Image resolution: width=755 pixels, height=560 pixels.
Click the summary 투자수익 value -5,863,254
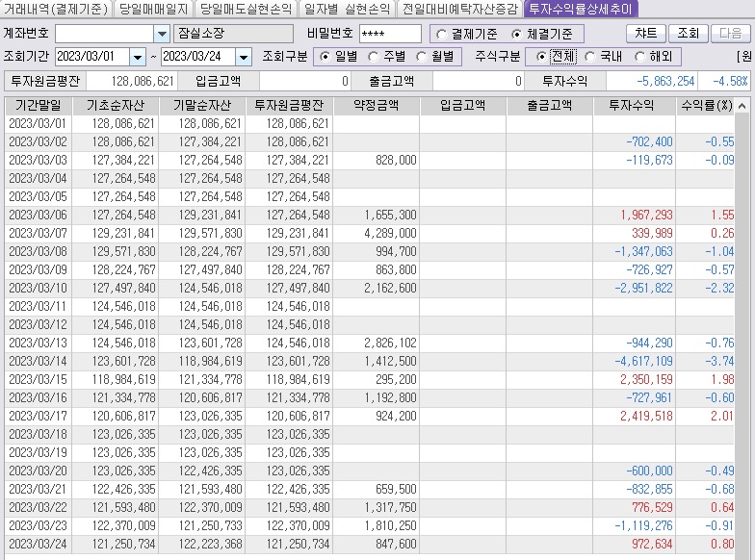coord(651,81)
